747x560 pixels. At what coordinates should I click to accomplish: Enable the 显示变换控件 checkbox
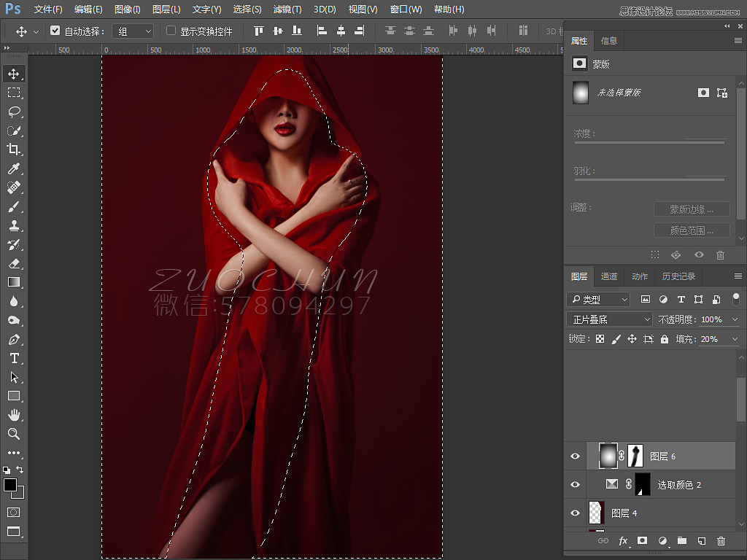tap(171, 31)
